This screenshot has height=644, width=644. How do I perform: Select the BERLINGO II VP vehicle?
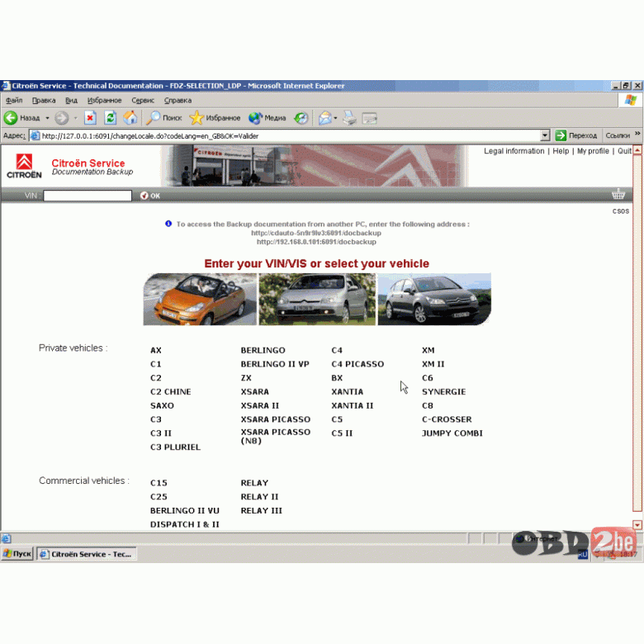(x=275, y=364)
